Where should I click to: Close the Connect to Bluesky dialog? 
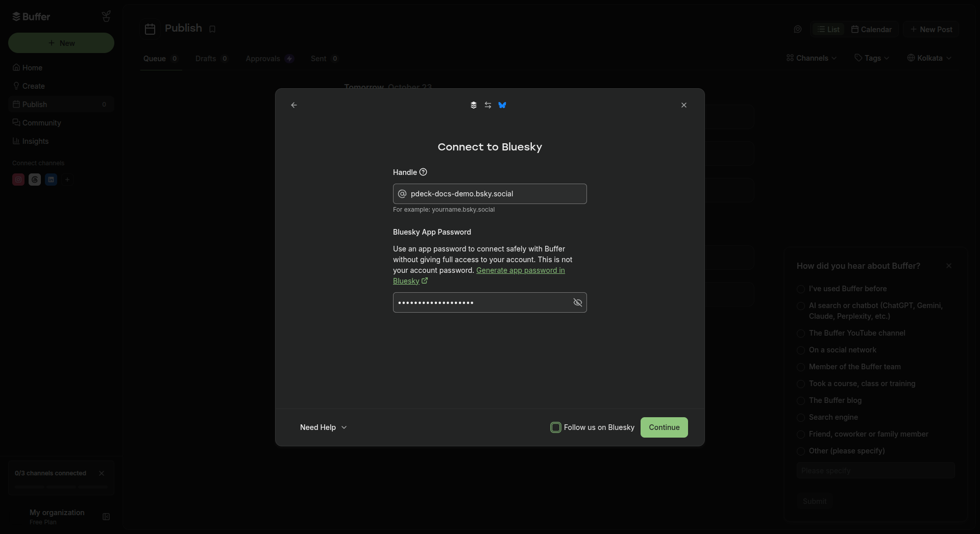pyautogui.click(x=684, y=105)
